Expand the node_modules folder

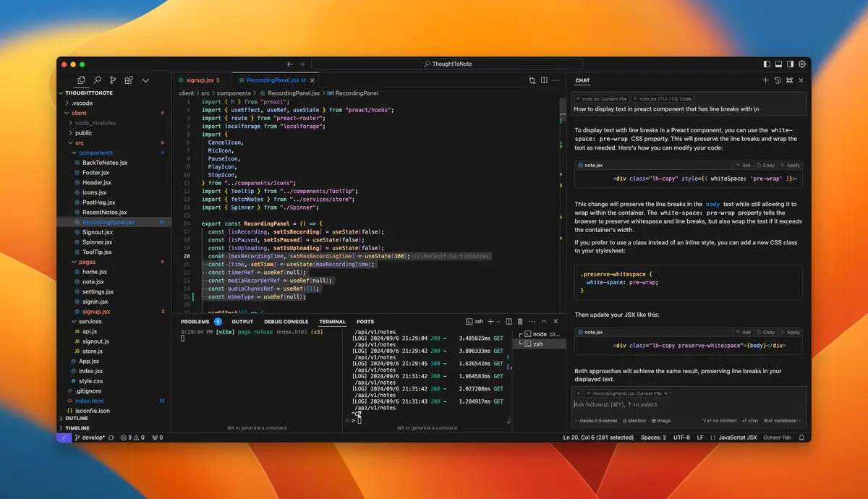(x=95, y=123)
